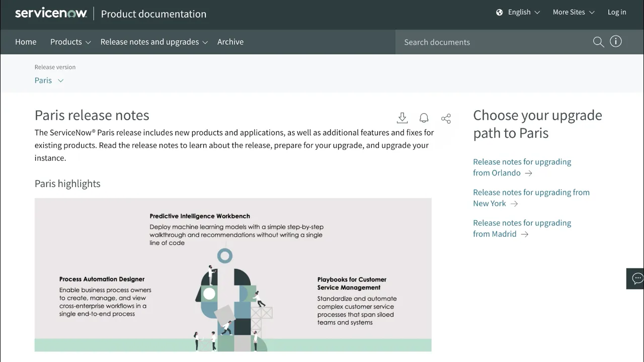Open release notes for upgrading from Orlando
Screen dimensions: 644x362
coord(522,167)
